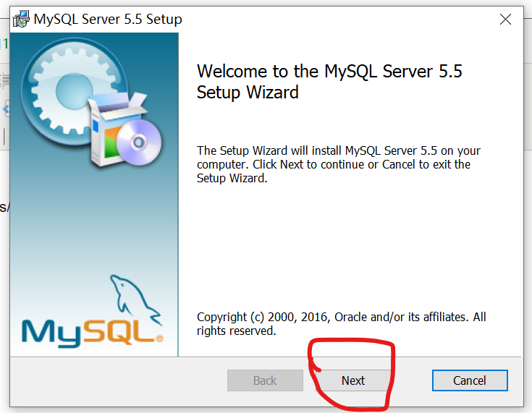The image size is (532, 413).
Task: Click the Oracle copyright notice text
Action: 342,324
